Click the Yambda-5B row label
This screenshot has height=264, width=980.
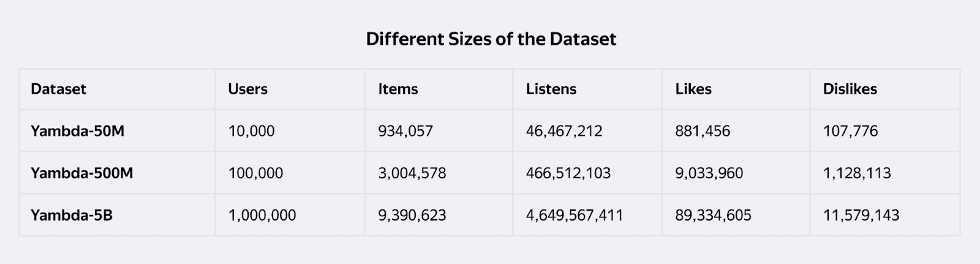(x=71, y=216)
